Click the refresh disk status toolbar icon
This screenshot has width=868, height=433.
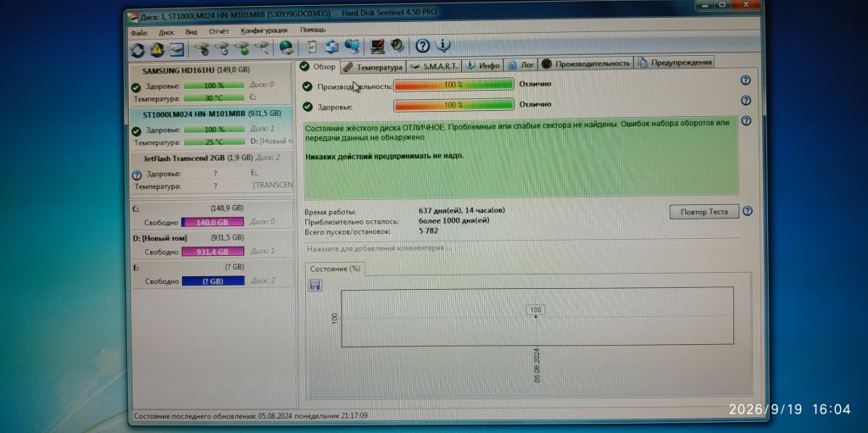point(137,50)
